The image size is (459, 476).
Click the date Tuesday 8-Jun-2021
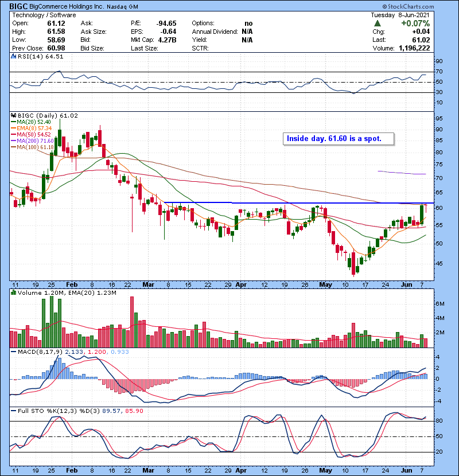400,15
